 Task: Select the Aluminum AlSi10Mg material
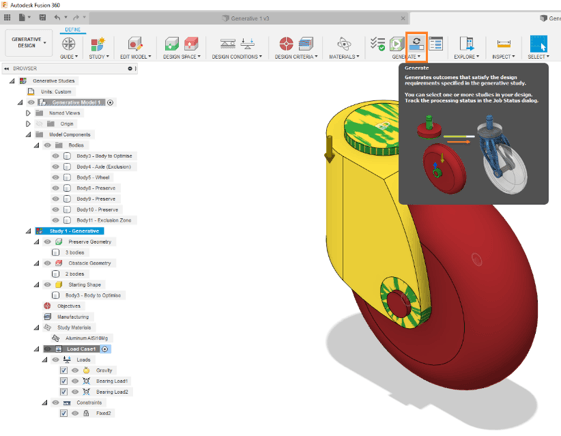[86, 338]
